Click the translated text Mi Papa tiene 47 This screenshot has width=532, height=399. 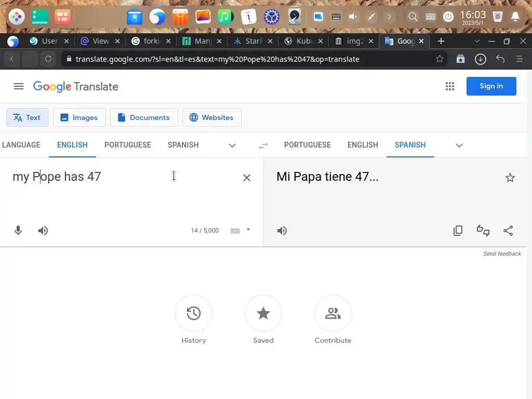[327, 177]
